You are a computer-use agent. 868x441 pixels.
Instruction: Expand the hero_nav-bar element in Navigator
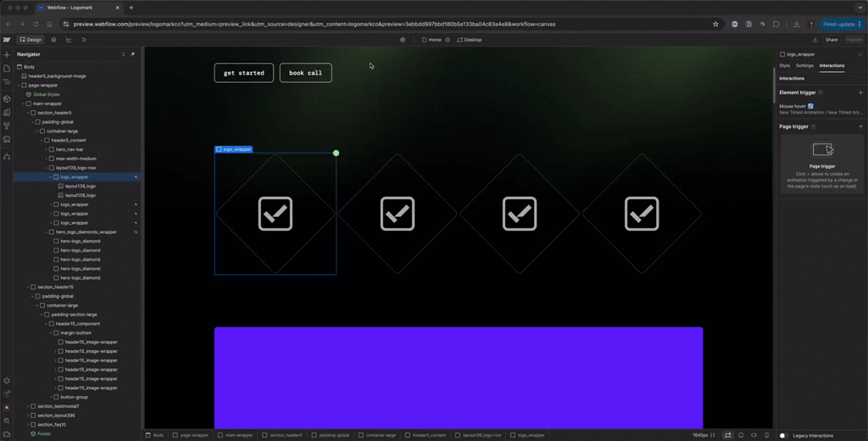point(47,149)
